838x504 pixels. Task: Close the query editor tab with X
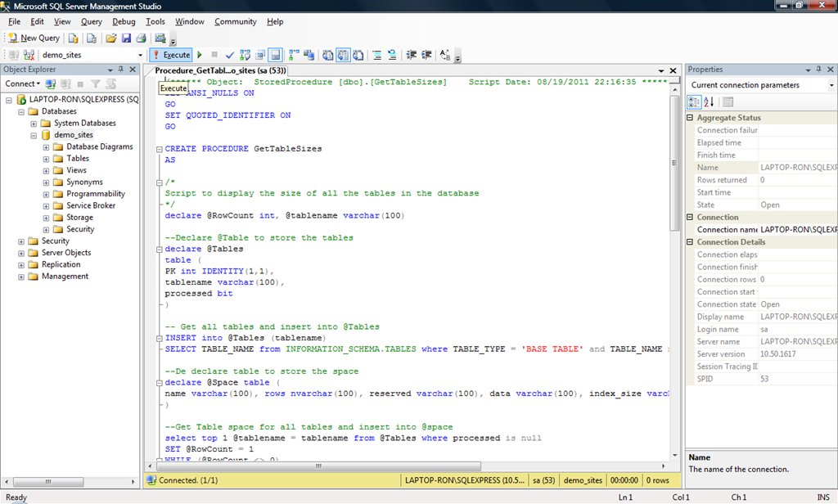pyautogui.click(x=673, y=70)
